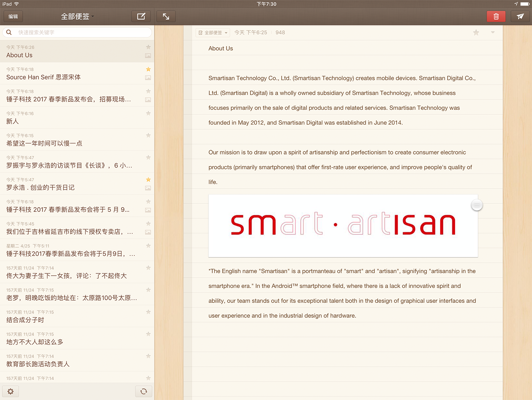532x400 pixels.
Task: Delete note with red trash icon
Action: point(496,16)
